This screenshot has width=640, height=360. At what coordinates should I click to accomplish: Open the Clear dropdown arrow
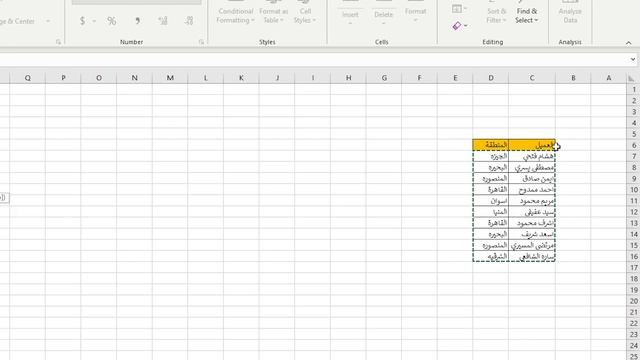[465, 26]
